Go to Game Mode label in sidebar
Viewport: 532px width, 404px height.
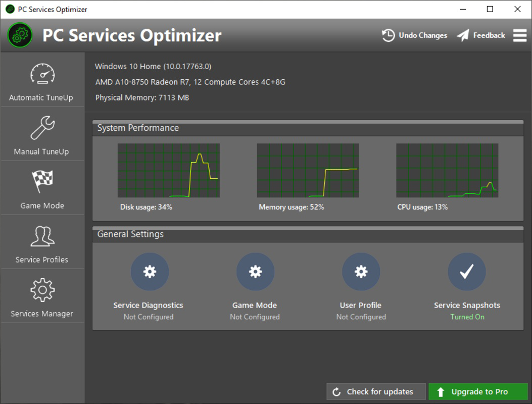pyautogui.click(x=42, y=206)
